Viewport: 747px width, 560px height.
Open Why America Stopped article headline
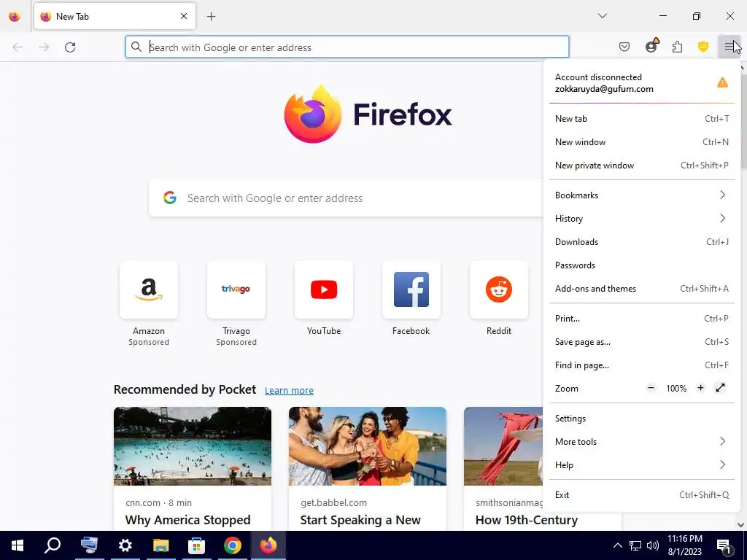pos(187,520)
